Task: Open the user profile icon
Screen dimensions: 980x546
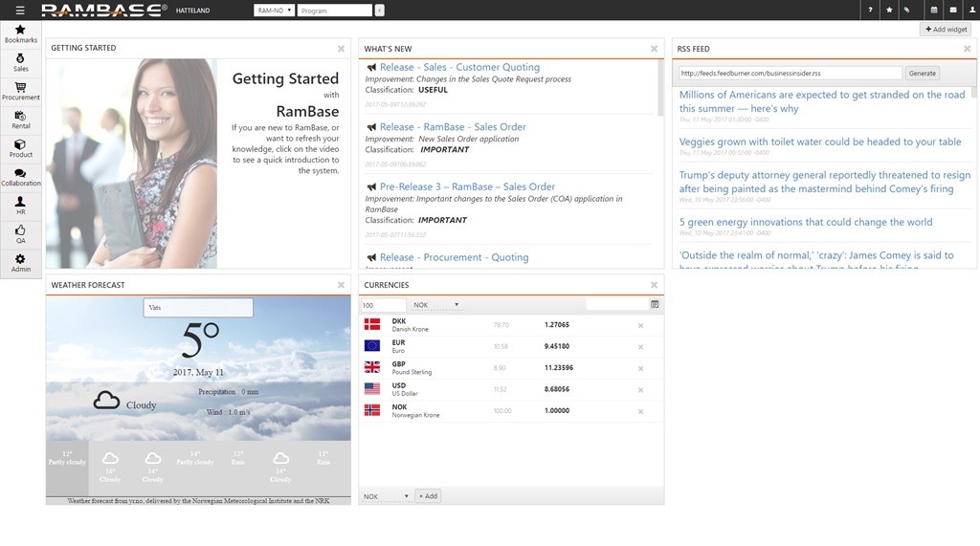Action: pos(972,10)
